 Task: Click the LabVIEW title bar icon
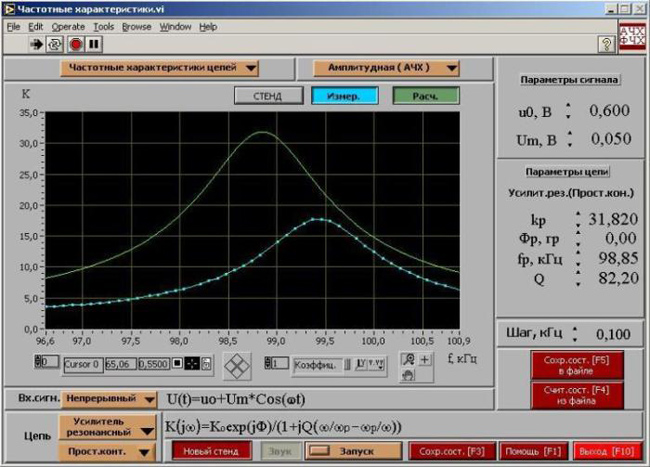(x=8, y=9)
